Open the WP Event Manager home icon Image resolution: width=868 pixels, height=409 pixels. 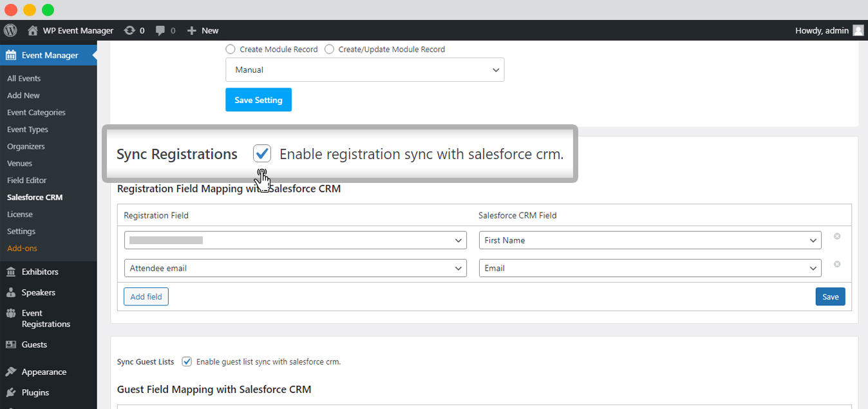point(33,30)
